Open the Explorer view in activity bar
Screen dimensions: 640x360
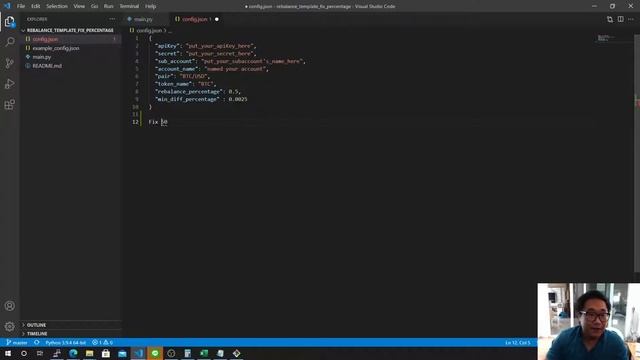pyautogui.click(x=10, y=22)
